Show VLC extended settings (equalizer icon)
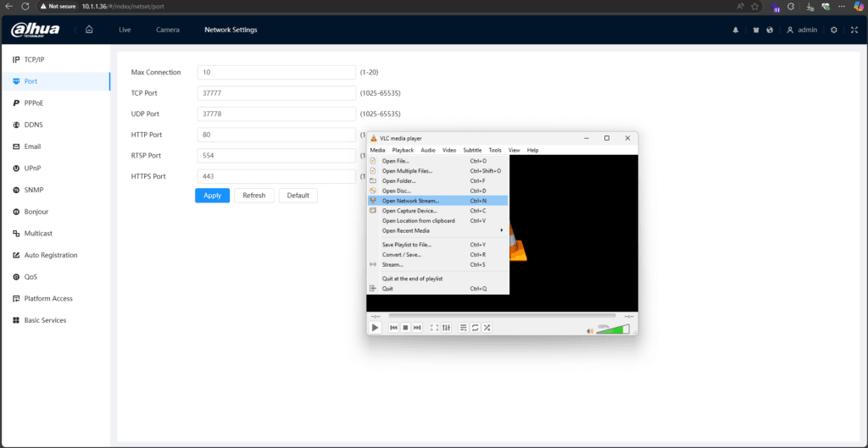This screenshot has height=448, width=868. [x=446, y=328]
